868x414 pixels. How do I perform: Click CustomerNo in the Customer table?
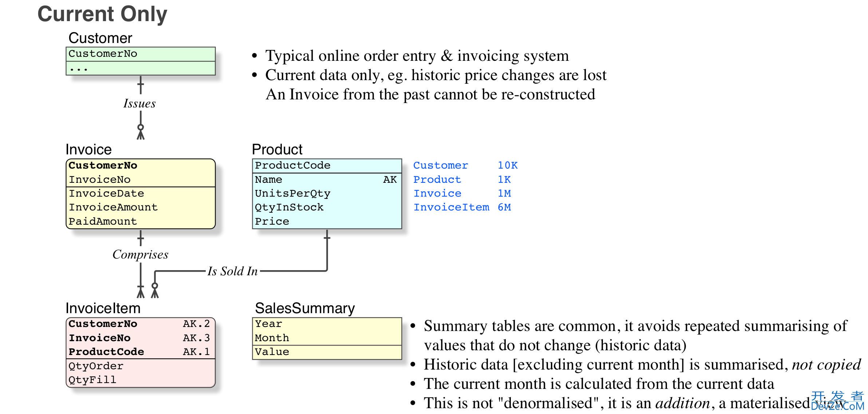[103, 54]
